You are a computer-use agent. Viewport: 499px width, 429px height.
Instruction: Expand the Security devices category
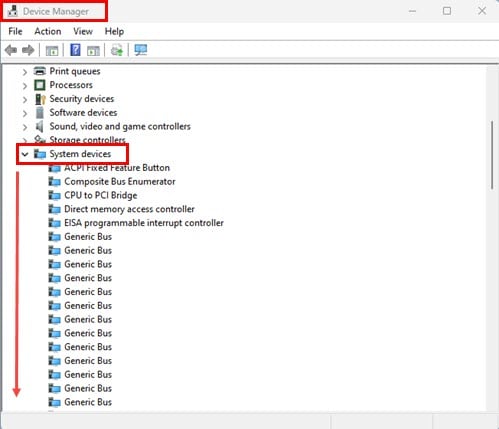25,99
